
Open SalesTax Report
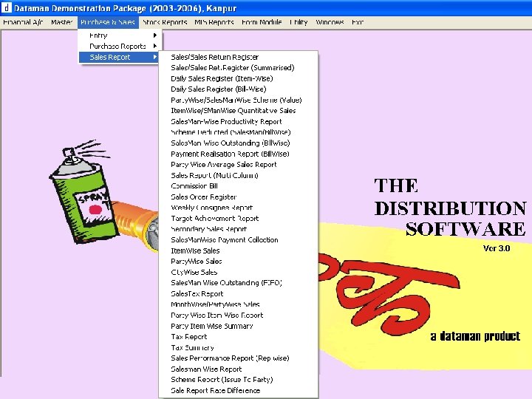[238, 294]
